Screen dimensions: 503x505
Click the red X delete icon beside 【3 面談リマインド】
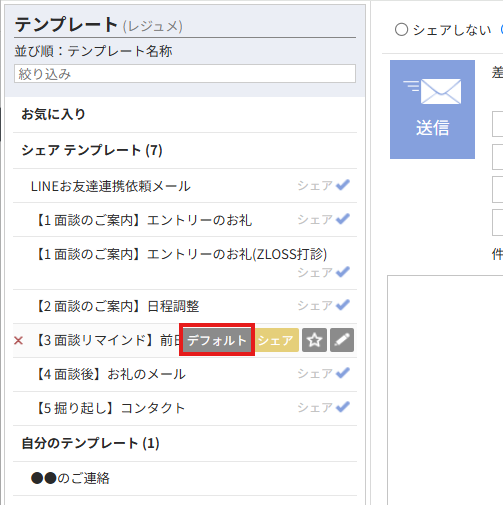tap(18, 341)
